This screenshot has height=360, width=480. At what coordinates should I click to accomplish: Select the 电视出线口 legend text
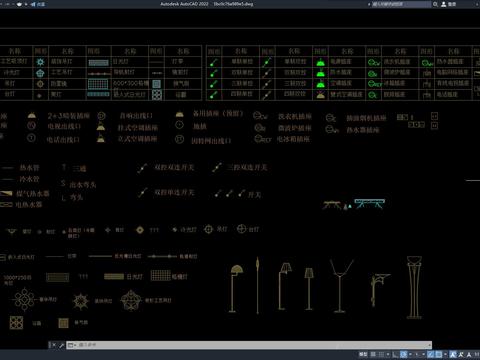[64, 127]
